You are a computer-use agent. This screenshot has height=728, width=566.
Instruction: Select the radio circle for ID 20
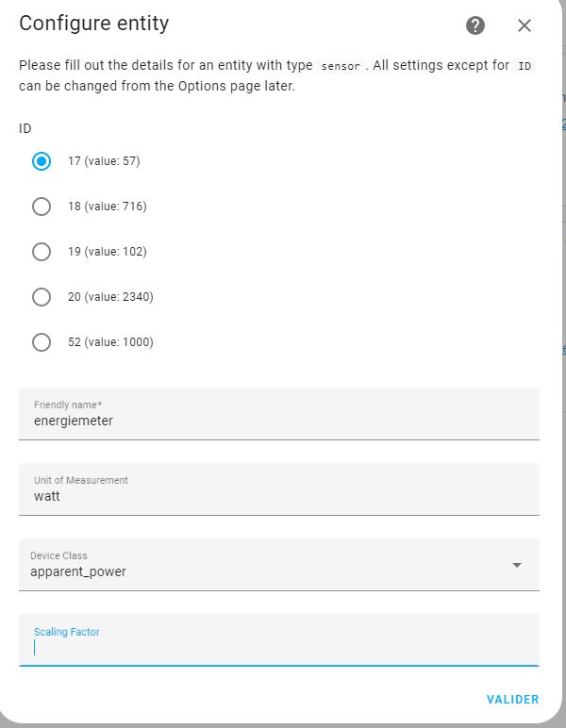(x=42, y=297)
